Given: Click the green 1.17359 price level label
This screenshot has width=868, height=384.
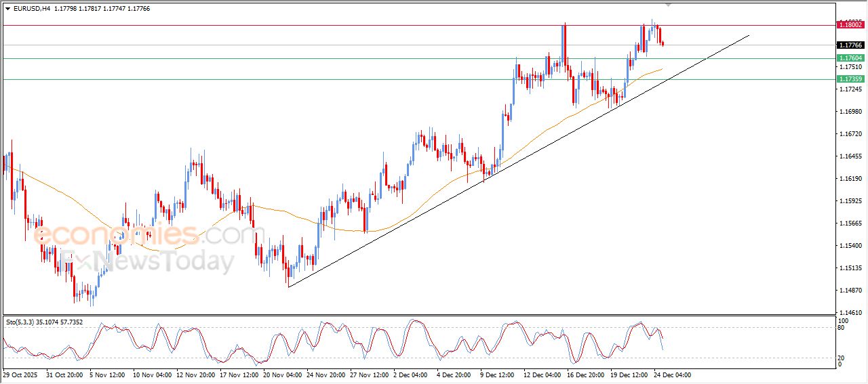Looking at the screenshot, I should coord(850,79).
